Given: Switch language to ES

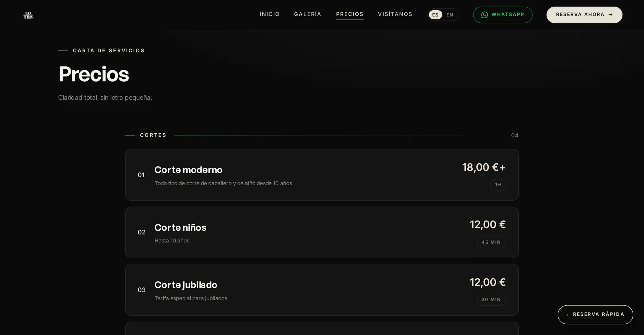Looking at the screenshot, I should coord(435,15).
